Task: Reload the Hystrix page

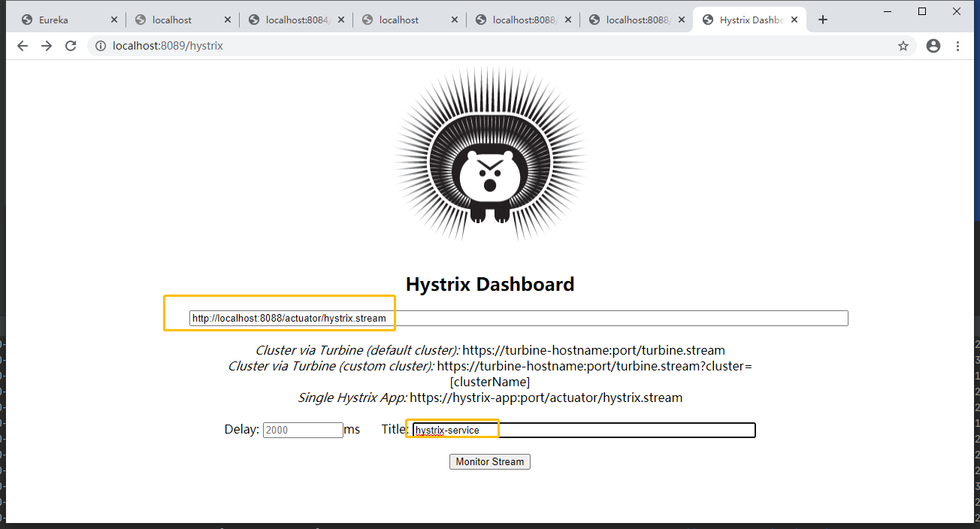Action: pyautogui.click(x=71, y=46)
